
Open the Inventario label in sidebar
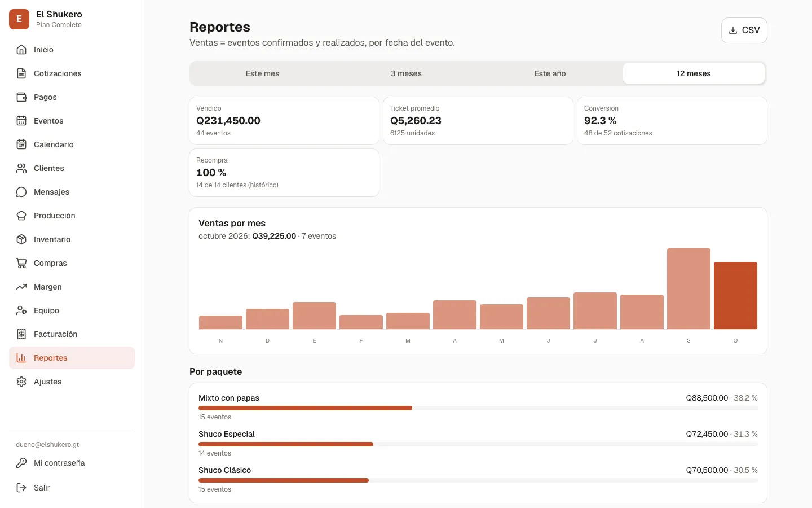(52, 239)
